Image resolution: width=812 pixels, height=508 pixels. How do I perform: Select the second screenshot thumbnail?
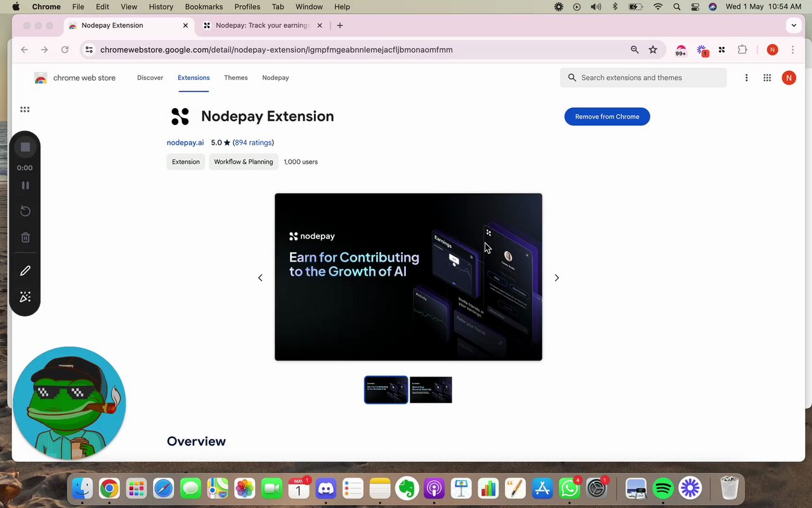[431, 390]
